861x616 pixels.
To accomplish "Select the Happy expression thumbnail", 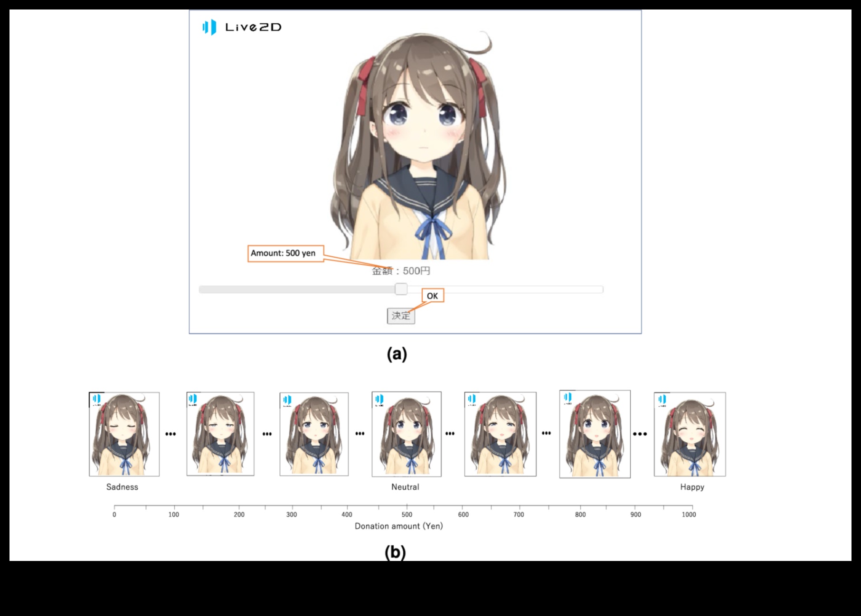I will coord(690,434).
